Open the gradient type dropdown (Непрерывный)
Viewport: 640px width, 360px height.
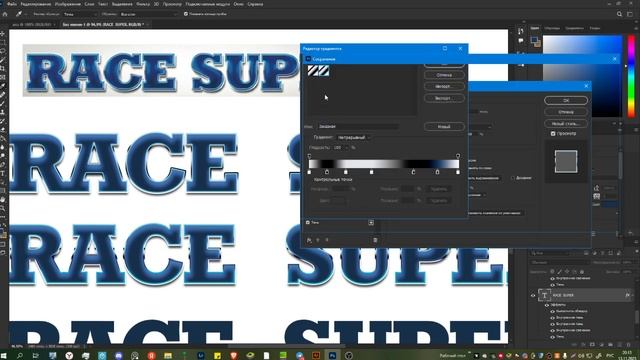point(353,138)
